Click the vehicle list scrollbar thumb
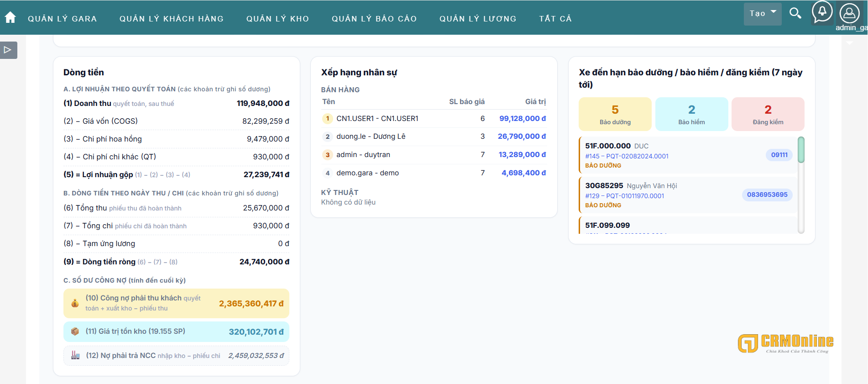 (801, 149)
